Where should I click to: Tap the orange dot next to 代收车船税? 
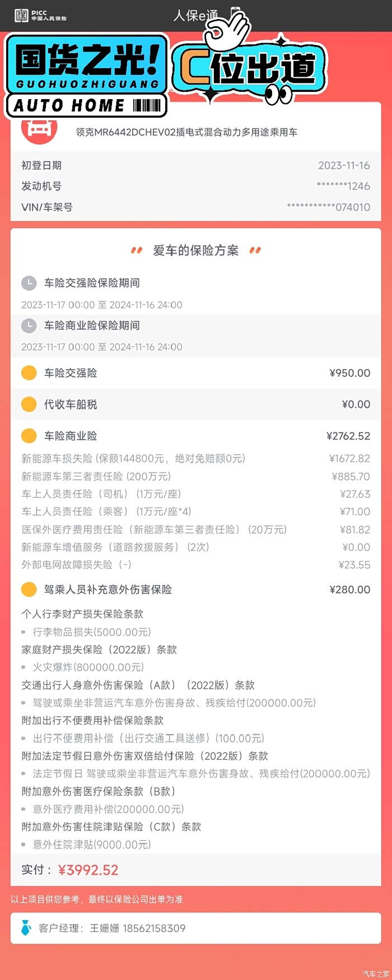(29, 404)
